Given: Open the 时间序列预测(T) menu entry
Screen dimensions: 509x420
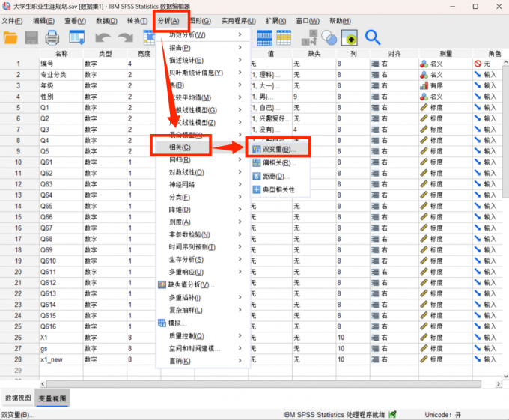Looking at the screenshot, I should pos(192,247).
